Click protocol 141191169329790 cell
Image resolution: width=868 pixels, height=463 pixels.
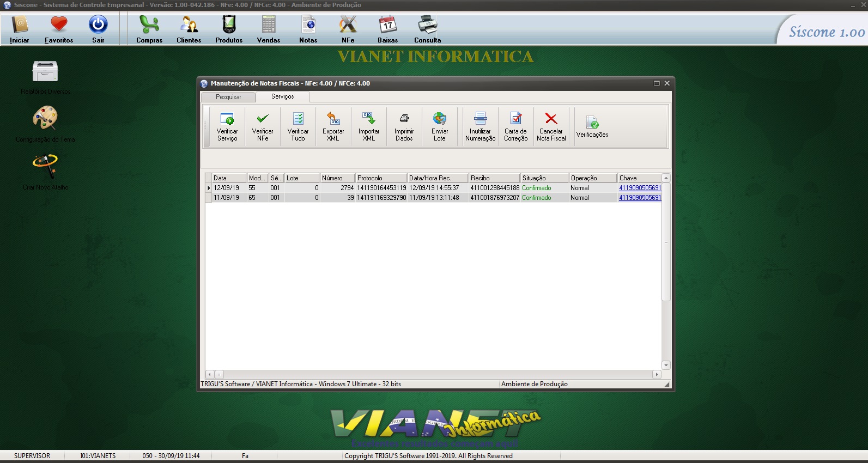click(381, 198)
